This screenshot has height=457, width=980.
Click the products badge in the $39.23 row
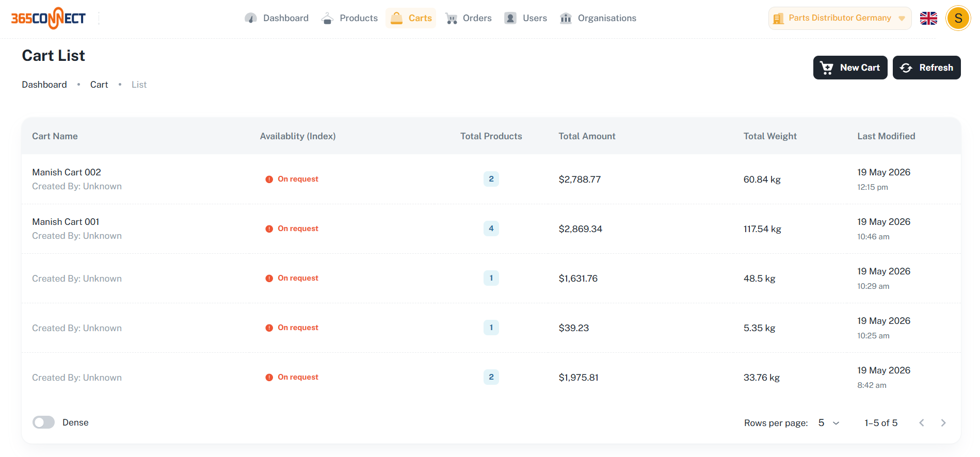[x=491, y=328]
